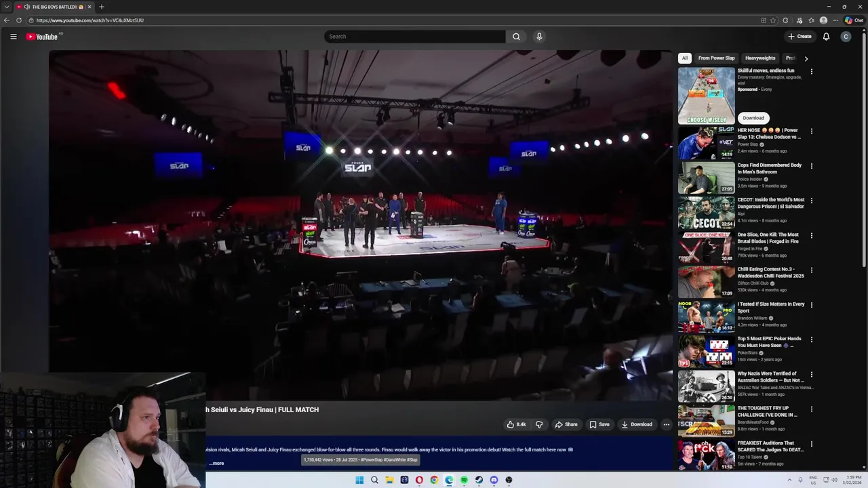
Task: Select the Heavyweights filter chip
Action: [760, 58]
